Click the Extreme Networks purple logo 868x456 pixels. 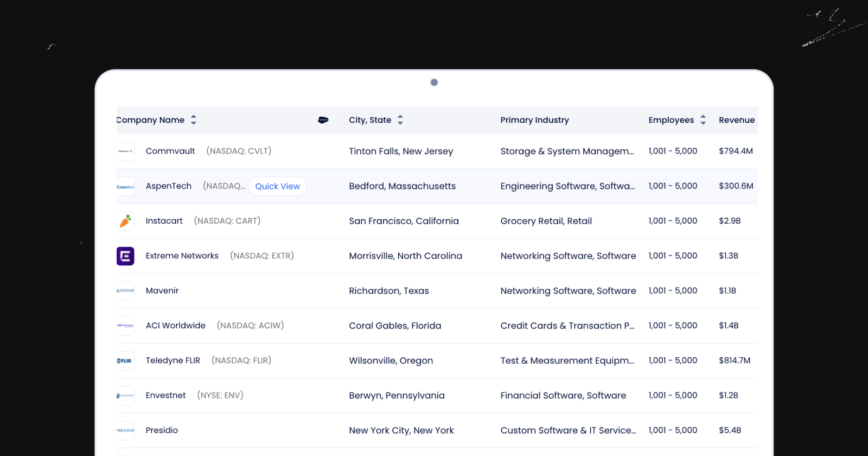pyautogui.click(x=125, y=256)
